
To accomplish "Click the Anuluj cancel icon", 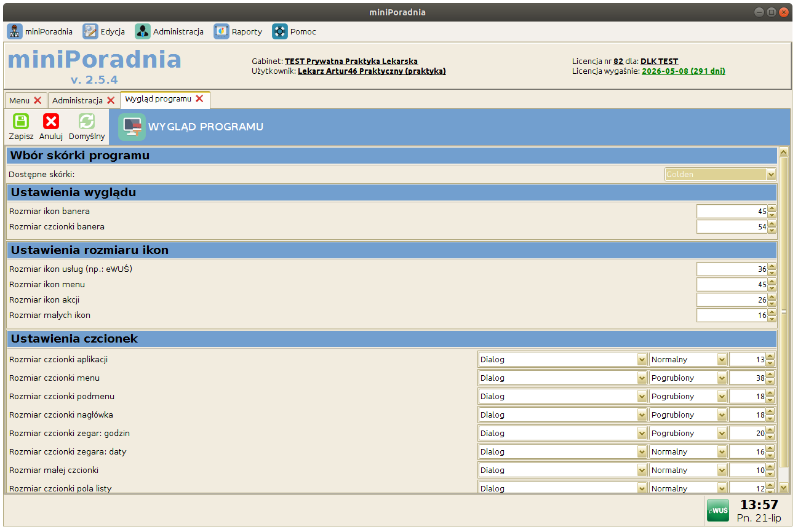I will [51, 122].
